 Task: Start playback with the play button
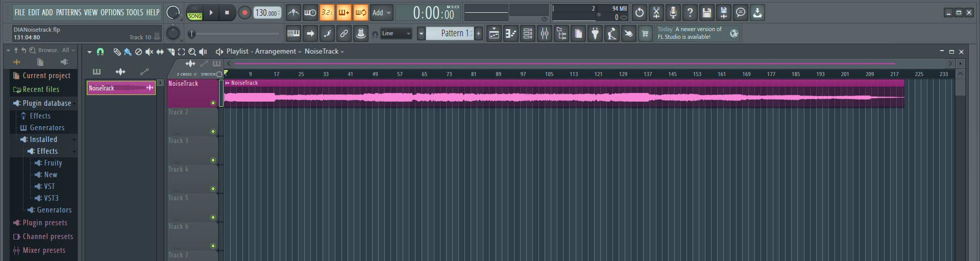[211, 13]
